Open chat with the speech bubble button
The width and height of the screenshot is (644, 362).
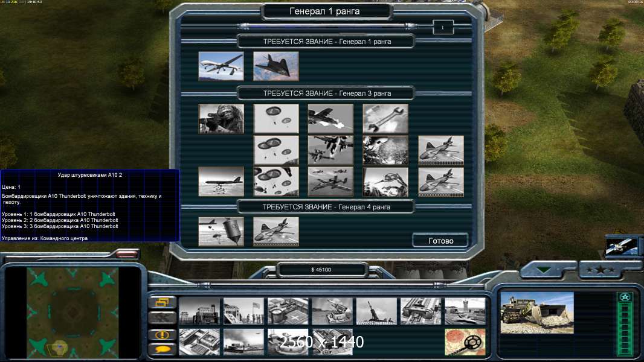[163, 349]
